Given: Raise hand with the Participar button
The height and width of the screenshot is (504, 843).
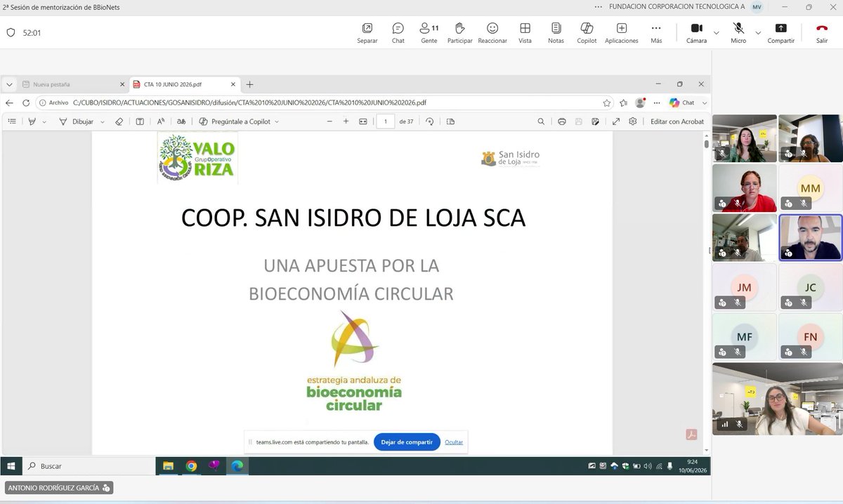Looking at the screenshot, I should [460, 33].
